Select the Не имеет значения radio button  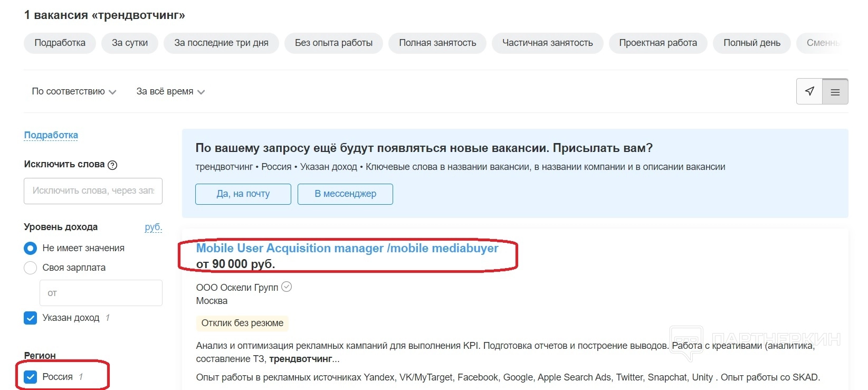pyautogui.click(x=31, y=248)
